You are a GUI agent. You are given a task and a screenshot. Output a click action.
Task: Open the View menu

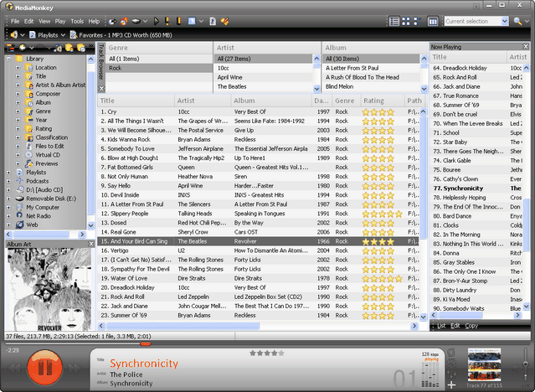(x=44, y=21)
